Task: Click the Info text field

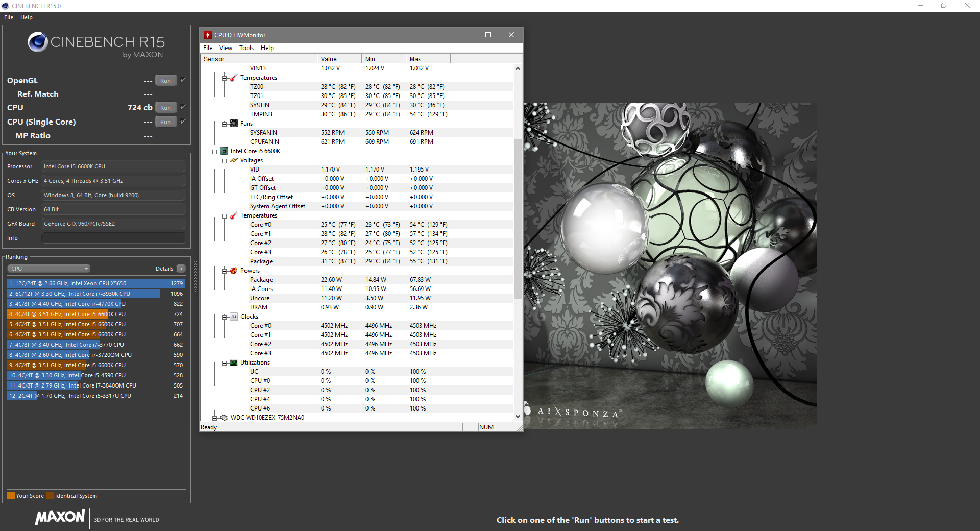Action: point(113,238)
